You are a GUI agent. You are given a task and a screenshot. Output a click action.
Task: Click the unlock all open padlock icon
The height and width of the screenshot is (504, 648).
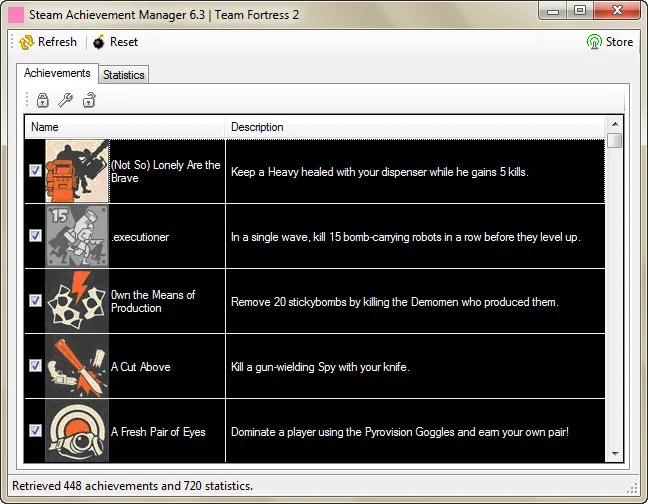[89, 100]
